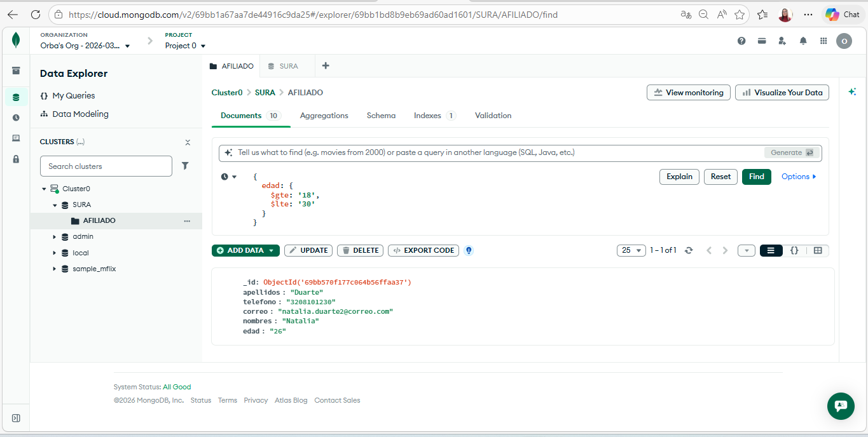Switch to JSON braces view
Screen dimensions: 868x437
pyautogui.click(x=794, y=250)
